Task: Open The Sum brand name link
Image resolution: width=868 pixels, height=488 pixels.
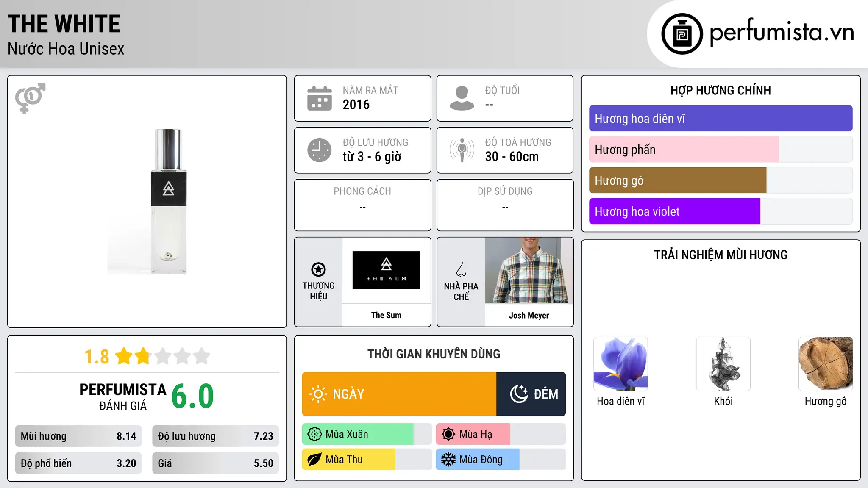Action: tap(386, 315)
